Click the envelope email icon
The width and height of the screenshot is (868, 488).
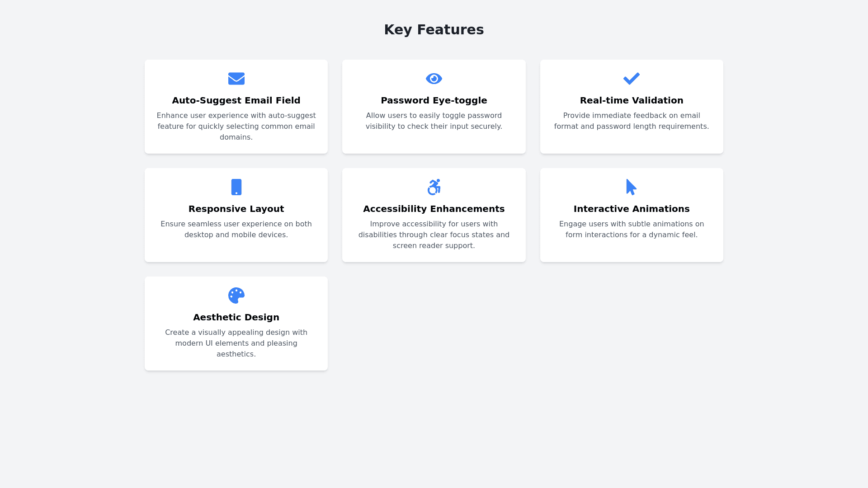pyautogui.click(x=236, y=79)
